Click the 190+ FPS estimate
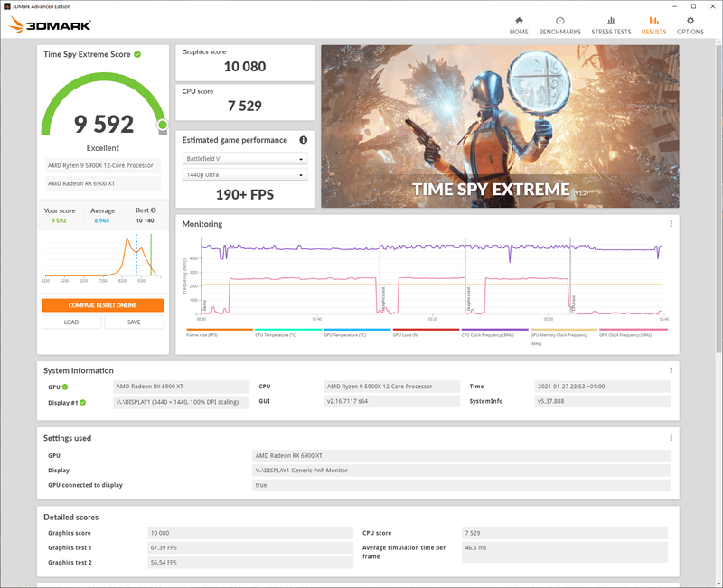 (x=245, y=194)
